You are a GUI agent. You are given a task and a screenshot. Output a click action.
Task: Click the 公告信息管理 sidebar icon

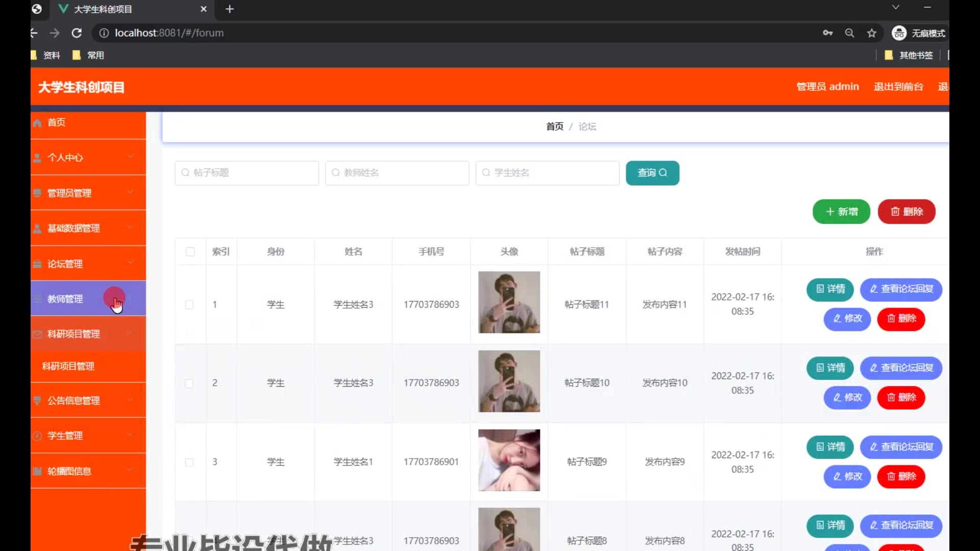pyautogui.click(x=37, y=400)
